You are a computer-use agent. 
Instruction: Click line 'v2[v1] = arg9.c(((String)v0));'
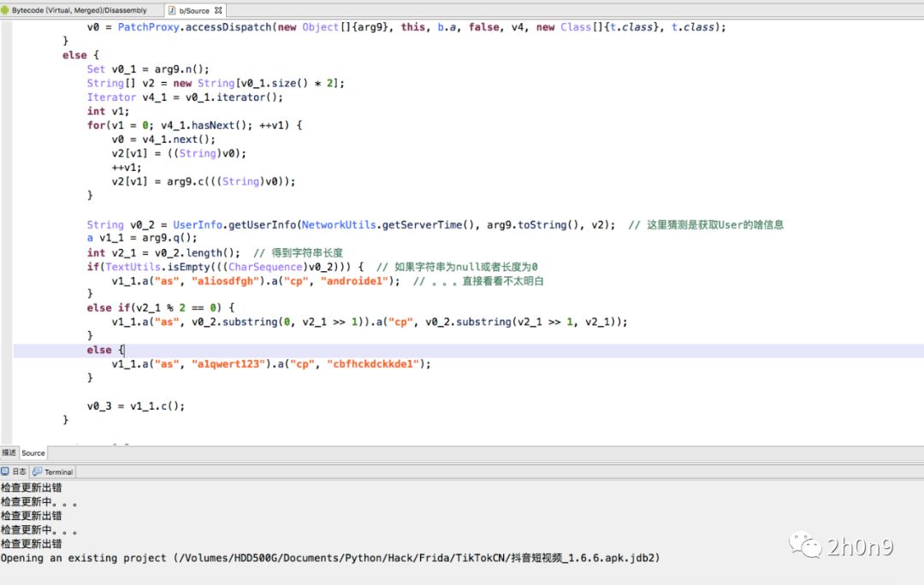[204, 181]
